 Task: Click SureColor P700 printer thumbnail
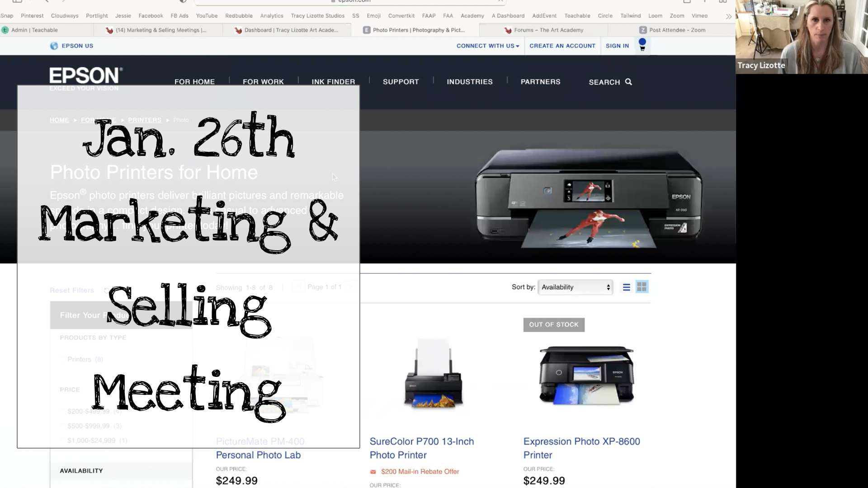(433, 375)
